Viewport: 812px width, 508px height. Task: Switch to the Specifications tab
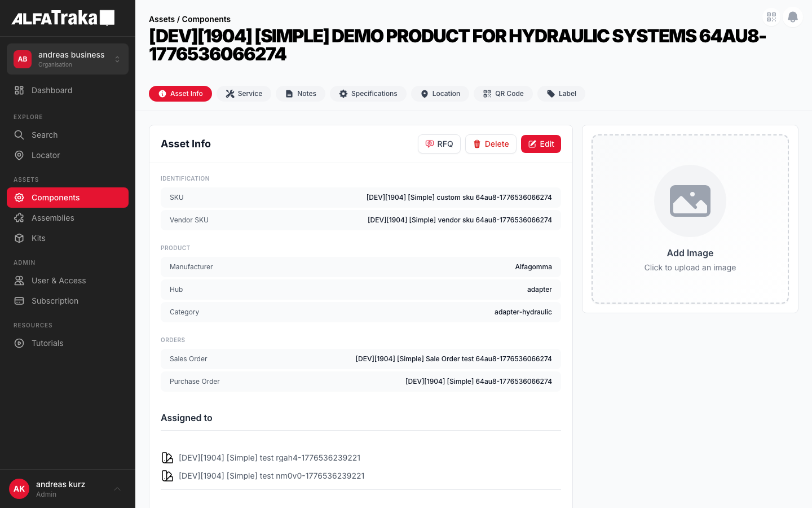tap(368, 94)
